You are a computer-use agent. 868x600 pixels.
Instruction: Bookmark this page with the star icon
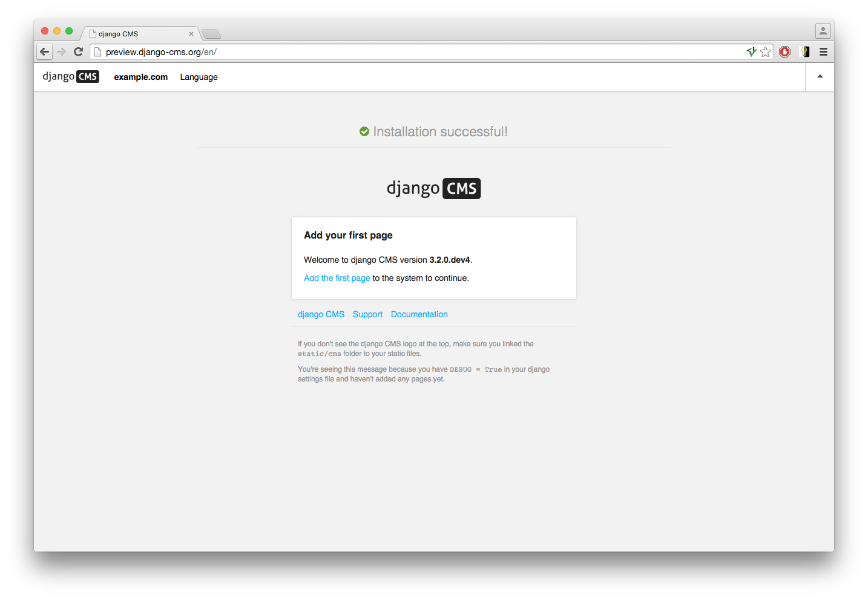pos(766,52)
